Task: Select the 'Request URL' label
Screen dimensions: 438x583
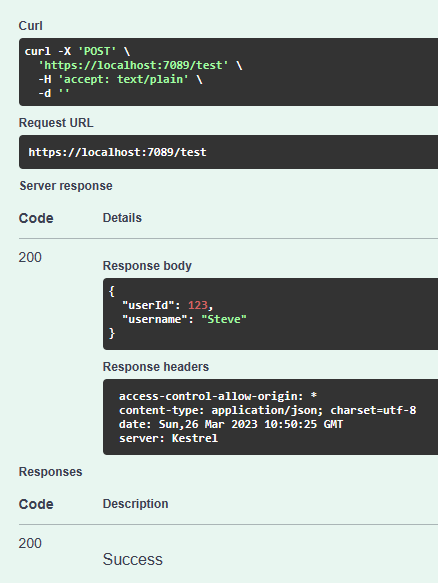Action: [x=56, y=123]
